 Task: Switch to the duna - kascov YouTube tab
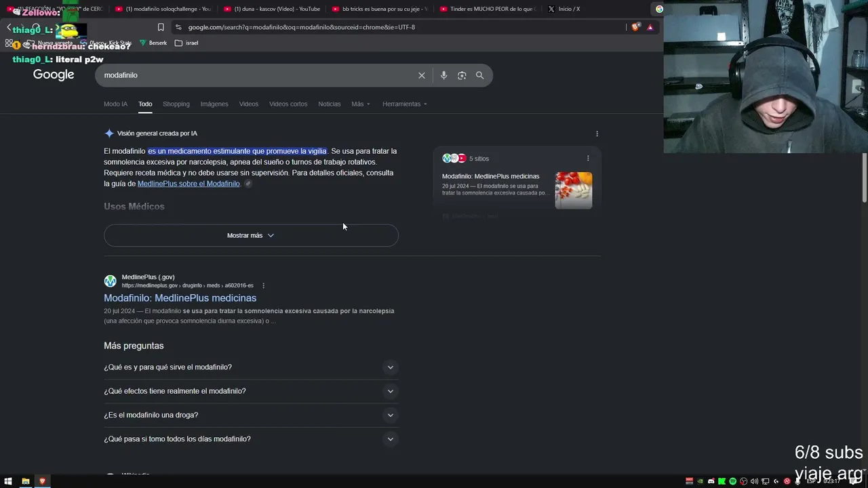(x=271, y=9)
